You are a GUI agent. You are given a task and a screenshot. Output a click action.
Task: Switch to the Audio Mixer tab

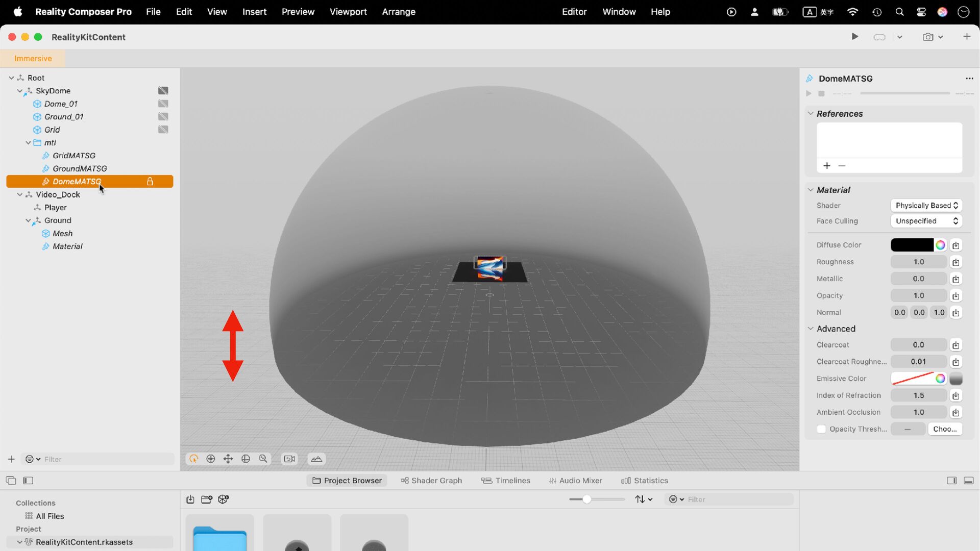pyautogui.click(x=576, y=481)
